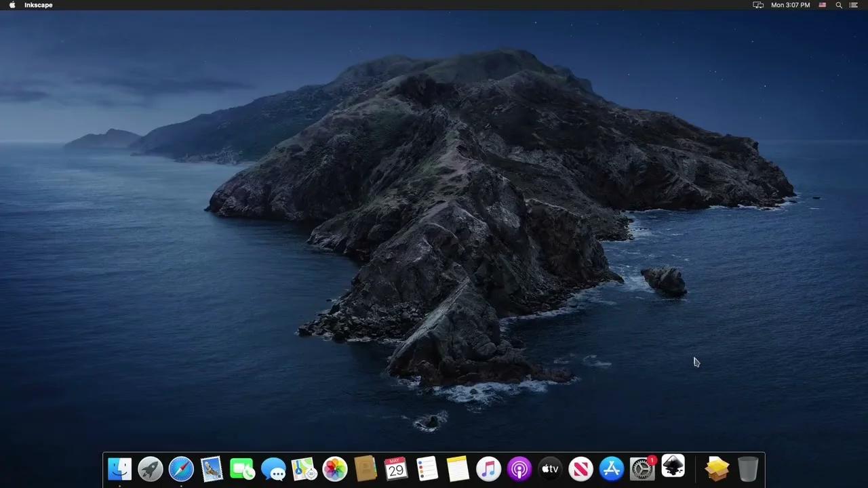This screenshot has width=868, height=488.
Task: Open the App Store
Action: tap(612, 468)
